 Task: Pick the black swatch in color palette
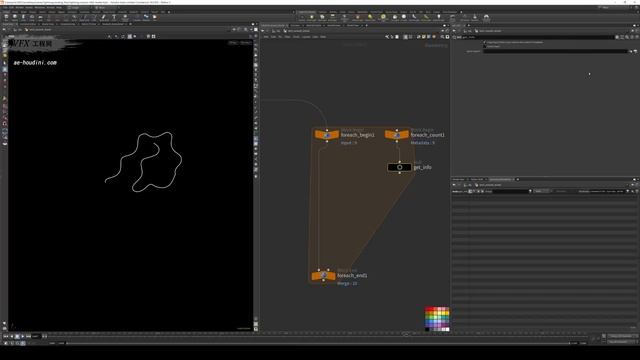coord(427,329)
